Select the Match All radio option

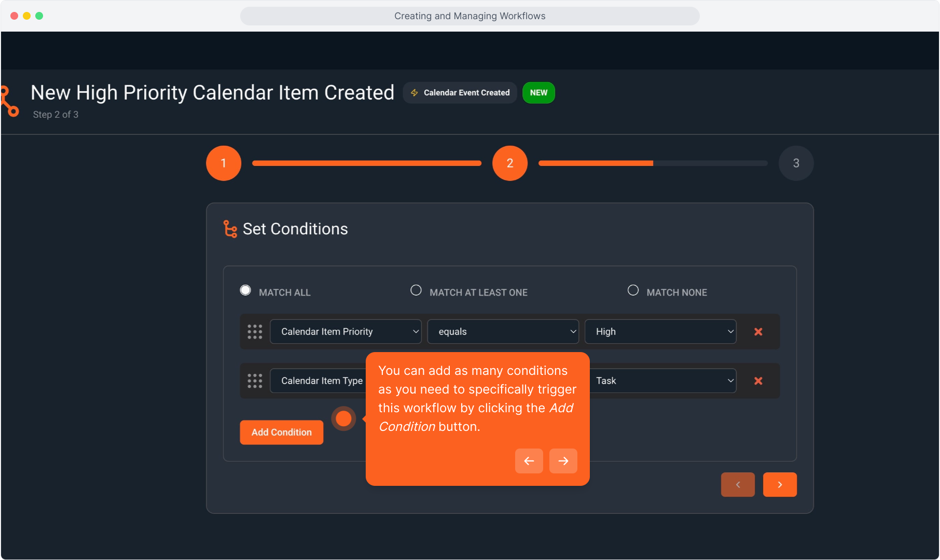[x=245, y=290]
